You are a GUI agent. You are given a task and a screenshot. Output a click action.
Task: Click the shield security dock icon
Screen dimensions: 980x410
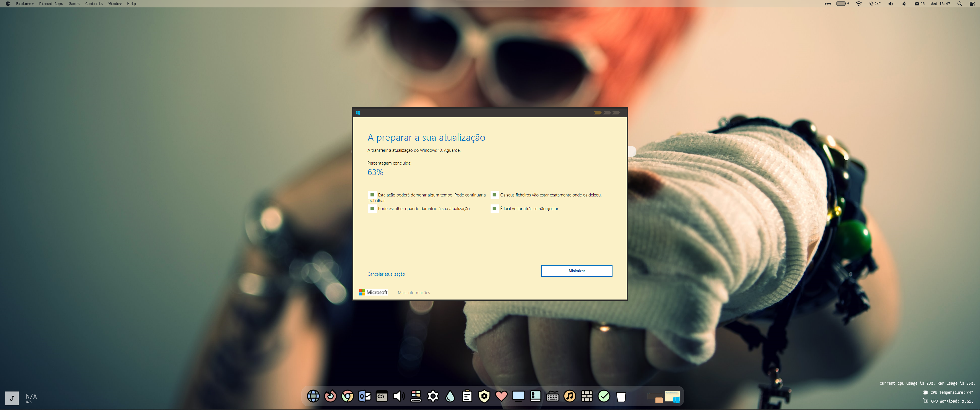484,396
